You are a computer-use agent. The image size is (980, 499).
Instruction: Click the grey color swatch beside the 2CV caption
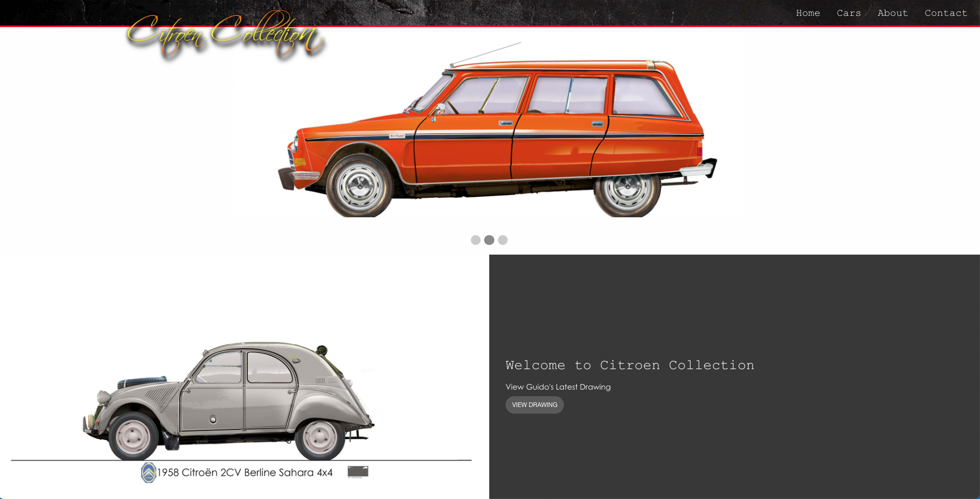click(x=358, y=471)
